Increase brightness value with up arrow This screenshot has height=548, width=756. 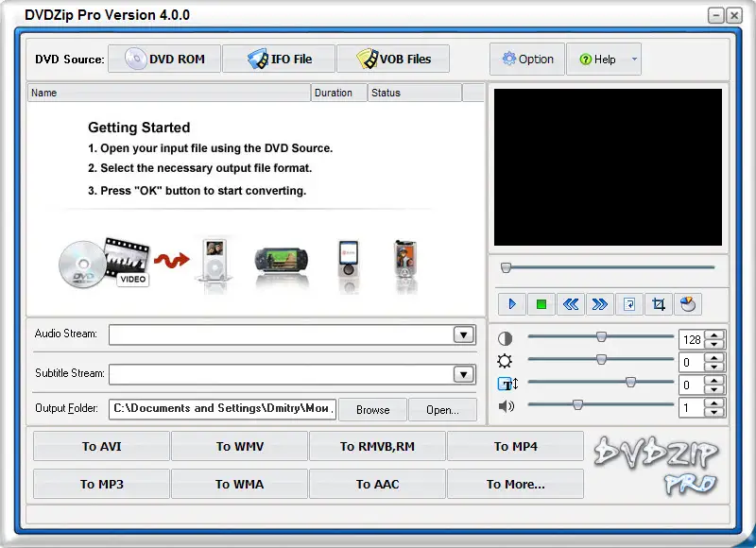(714, 358)
